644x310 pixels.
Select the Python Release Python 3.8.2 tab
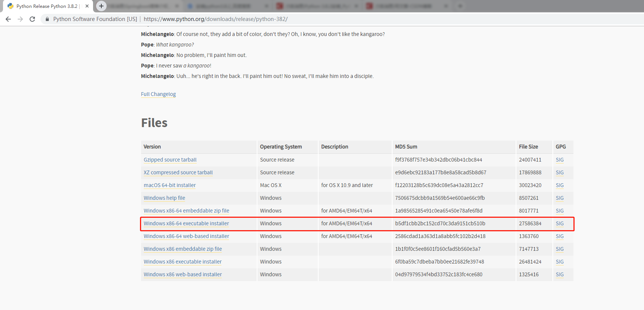pos(48,6)
